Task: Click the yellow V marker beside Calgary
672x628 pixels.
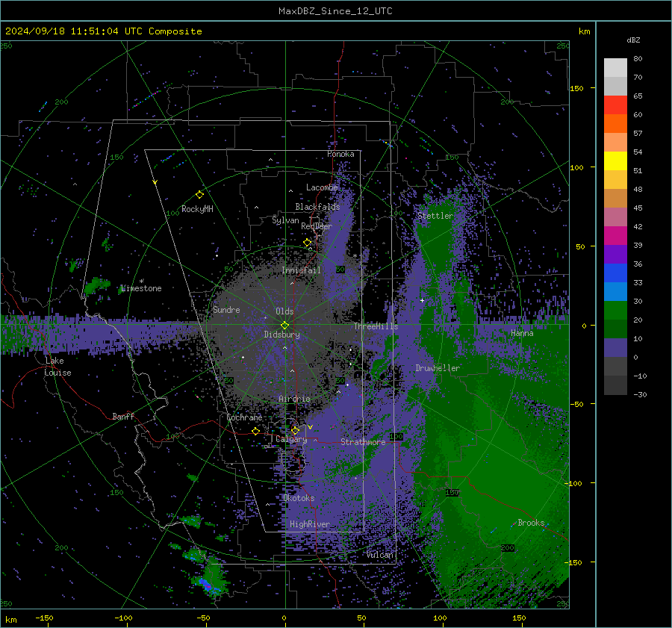Action: (x=311, y=427)
